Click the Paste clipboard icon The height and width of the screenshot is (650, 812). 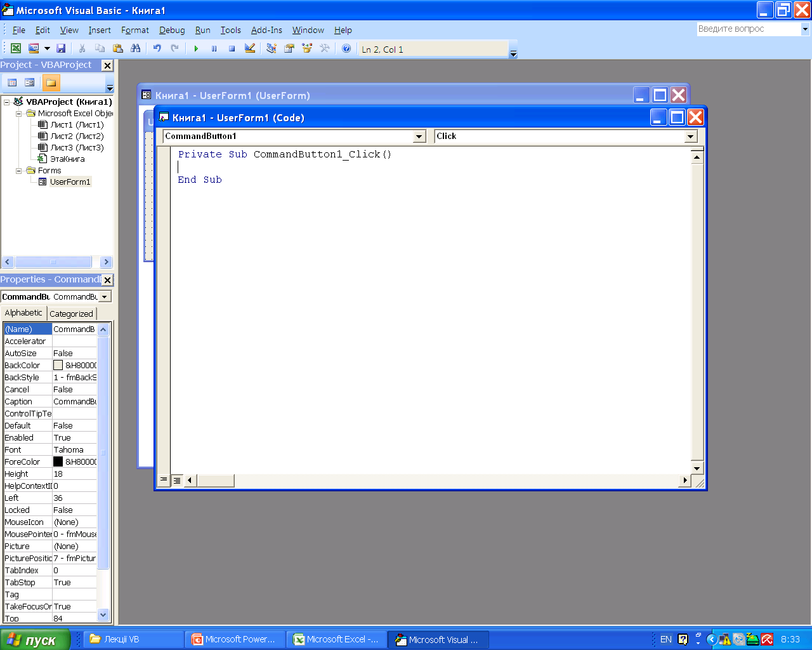pos(117,48)
